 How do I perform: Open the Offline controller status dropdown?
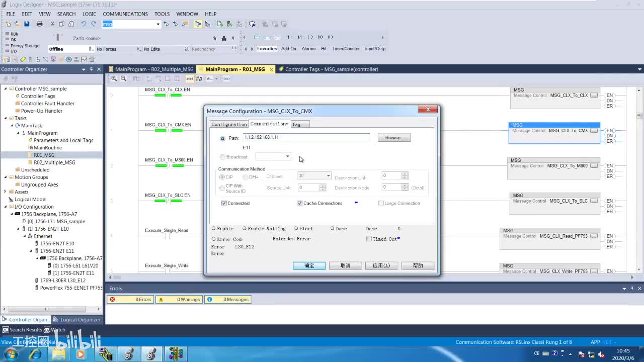(91, 49)
